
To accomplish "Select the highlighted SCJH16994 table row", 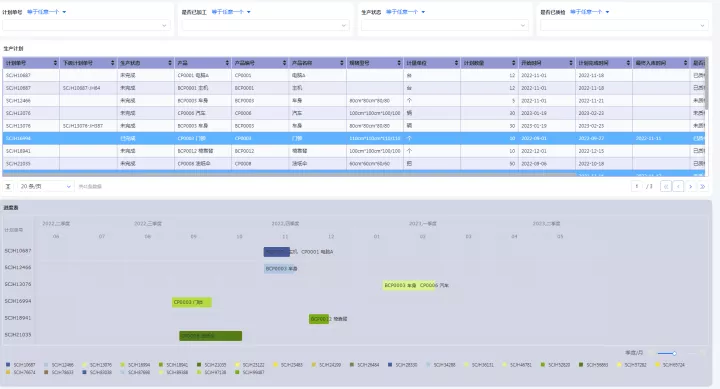I will click(354, 138).
